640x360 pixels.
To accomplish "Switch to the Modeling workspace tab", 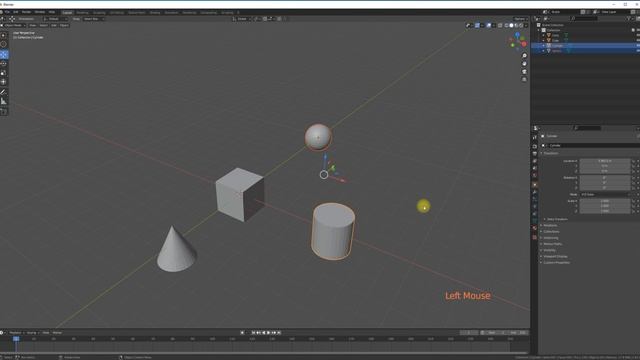I will click(82, 13).
